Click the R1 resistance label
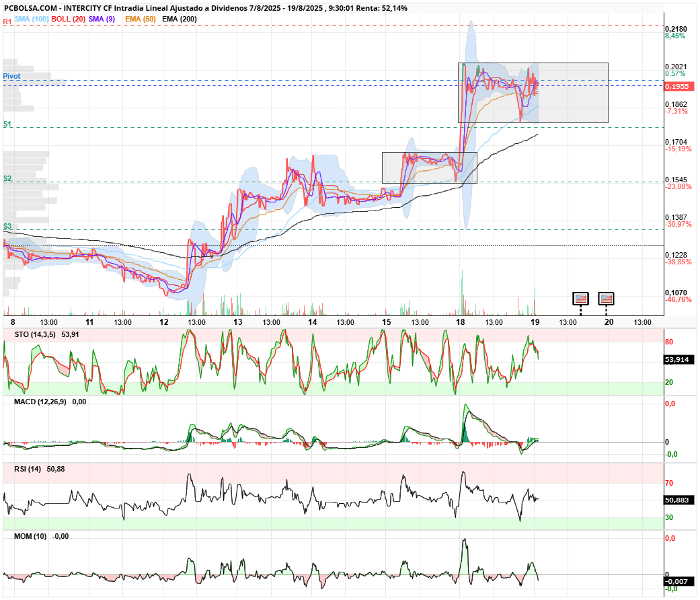Viewport: 700px width, 600px height. pyautogui.click(x=7, y=22)
